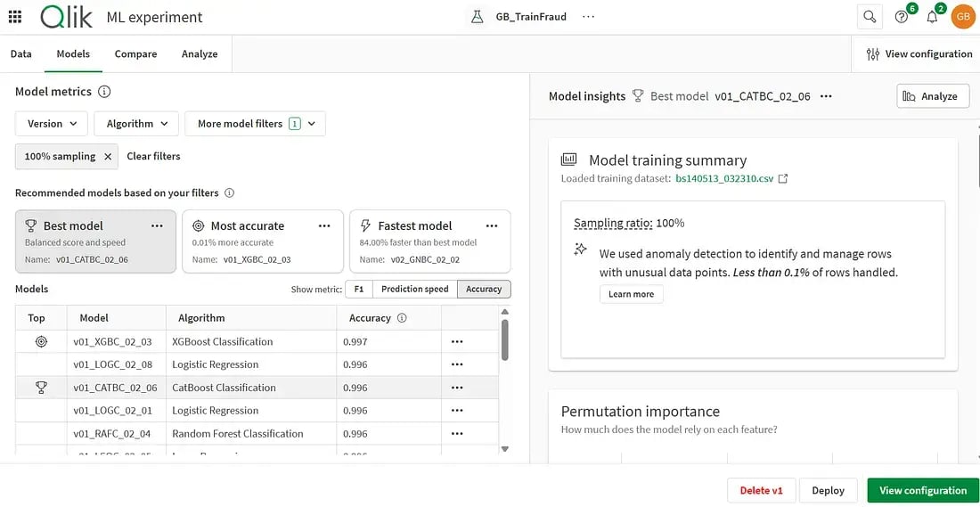Click the green Deploy-adjacent View configuration button
The height and width of the screenshot is (507, 980).
tap(922, 491)
